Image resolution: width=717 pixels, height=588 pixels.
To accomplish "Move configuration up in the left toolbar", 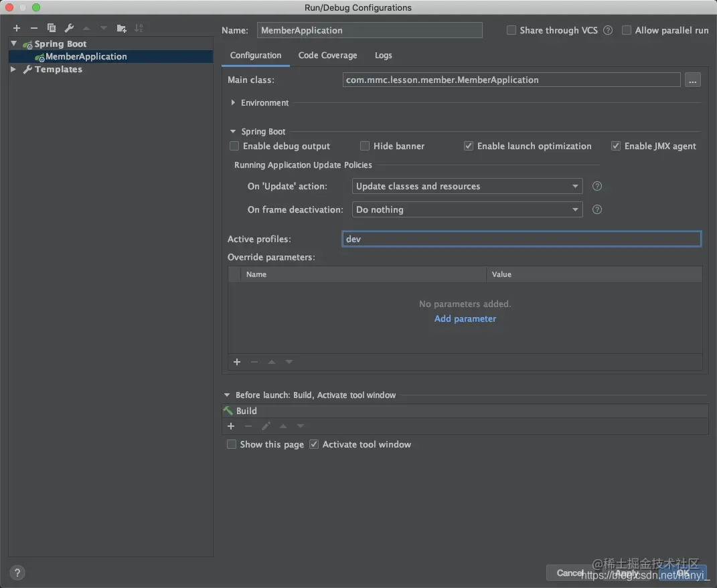I will tap(86, 28).
